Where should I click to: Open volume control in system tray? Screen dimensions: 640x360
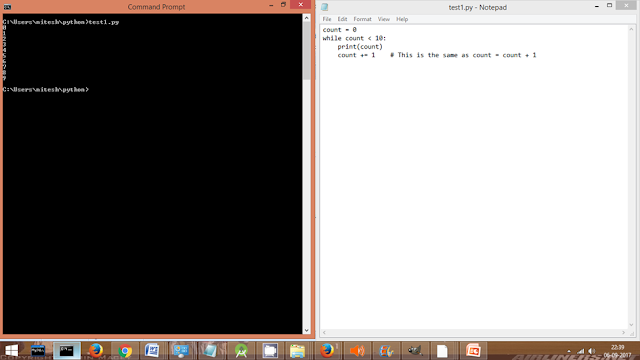tap(592, 351)
